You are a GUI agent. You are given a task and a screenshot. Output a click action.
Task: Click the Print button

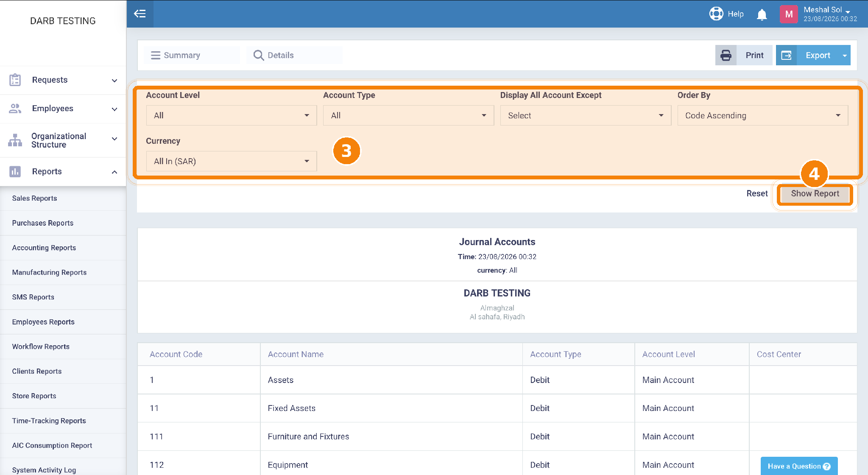[x=744, y=55]
